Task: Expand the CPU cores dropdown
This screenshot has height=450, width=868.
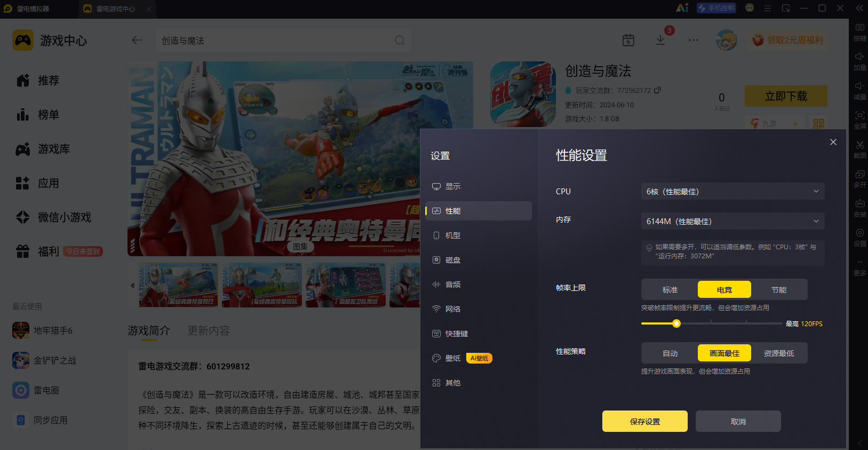Action: [x=732, y=191]
